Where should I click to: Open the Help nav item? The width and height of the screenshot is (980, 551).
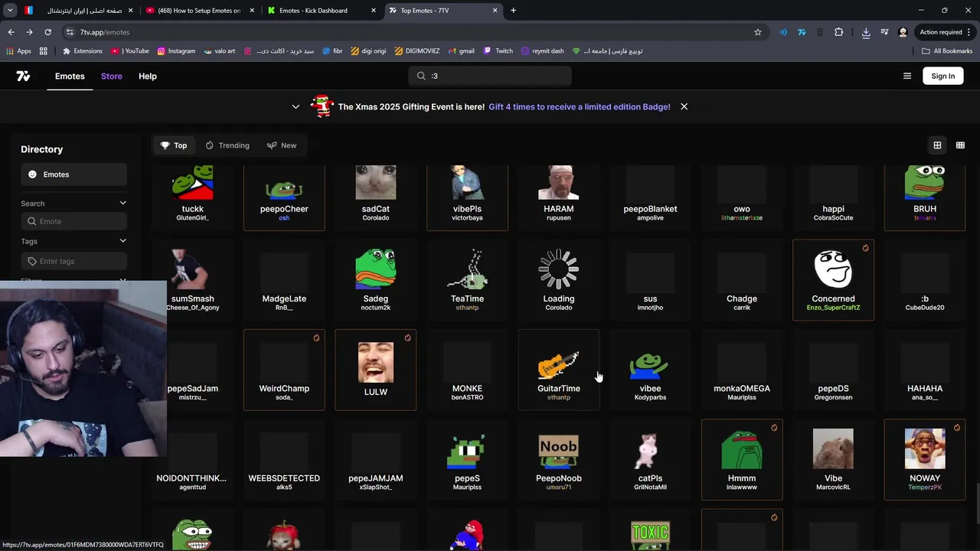tap(148, 76)
